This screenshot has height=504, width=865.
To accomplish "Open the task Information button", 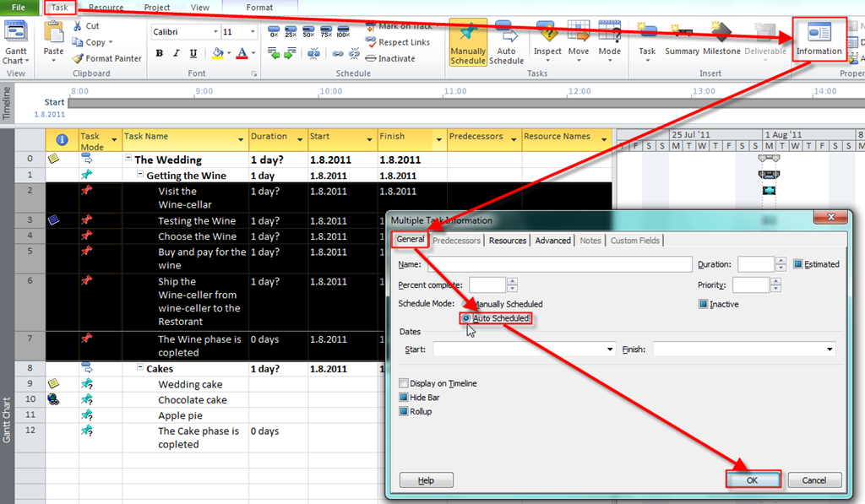I will 819,39.
